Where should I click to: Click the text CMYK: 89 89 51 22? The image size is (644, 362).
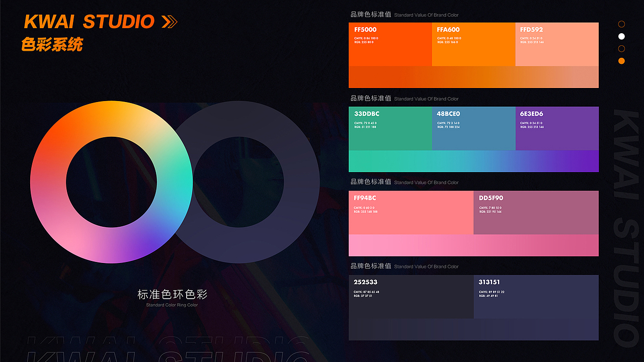click(x=492, y=292)
